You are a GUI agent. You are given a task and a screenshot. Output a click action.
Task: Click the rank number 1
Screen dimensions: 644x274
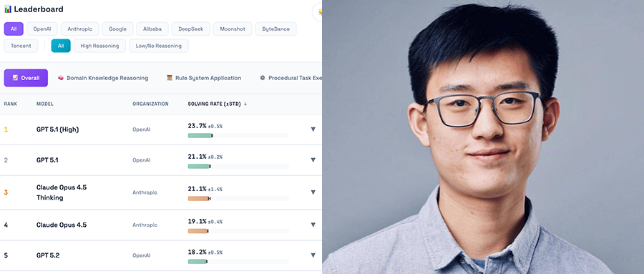click(x=6, y=129)
